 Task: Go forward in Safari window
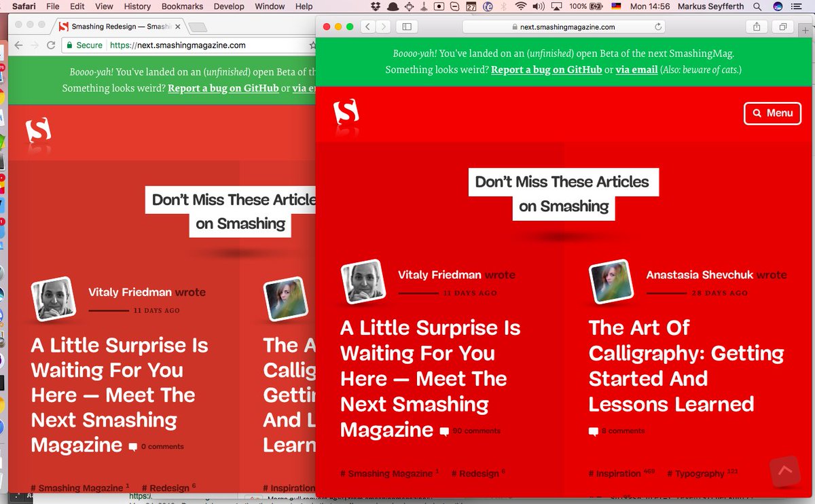384,26
